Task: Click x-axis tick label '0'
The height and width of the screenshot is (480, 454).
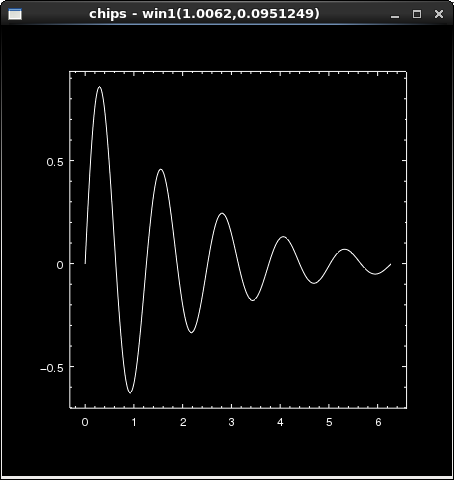Action: coord(85,422)
